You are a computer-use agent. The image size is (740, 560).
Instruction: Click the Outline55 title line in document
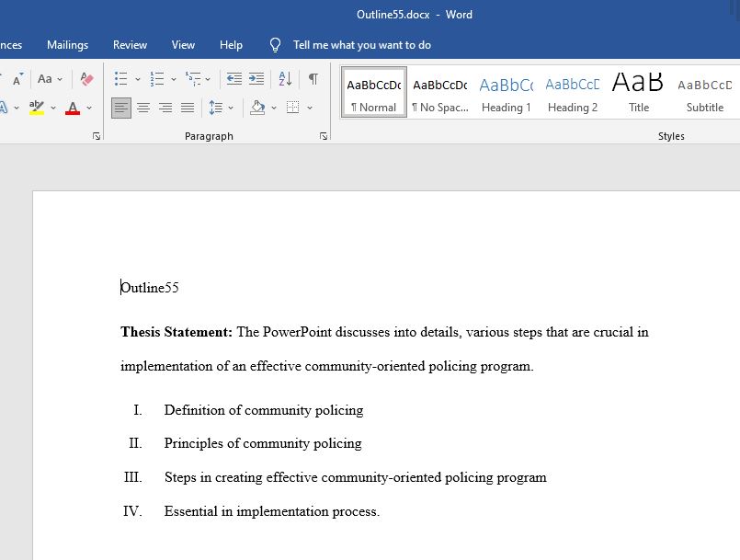[150, 288]
